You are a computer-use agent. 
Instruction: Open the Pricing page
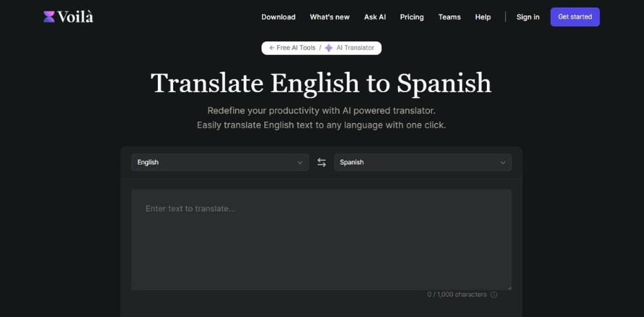(x=411, y=17)
